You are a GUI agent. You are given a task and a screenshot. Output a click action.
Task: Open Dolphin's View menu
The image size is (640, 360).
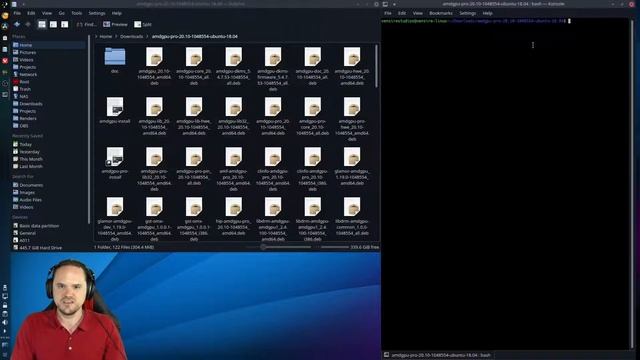pos(47,13)
